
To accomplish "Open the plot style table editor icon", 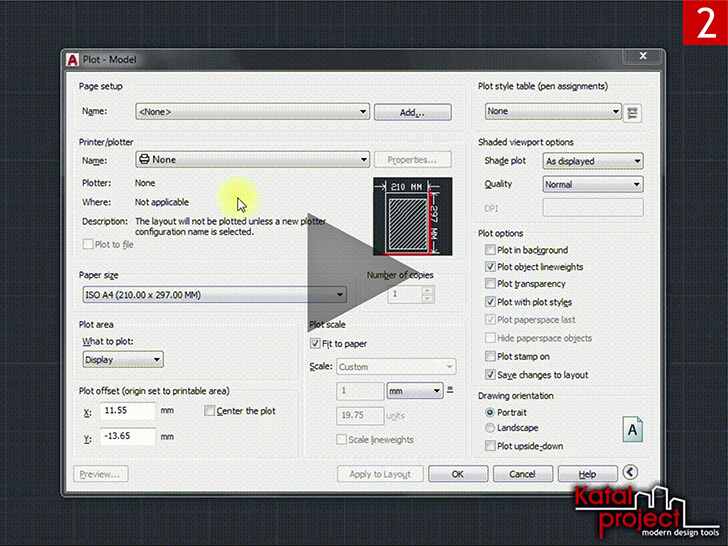I will pyautogui.click(x=632, y=112).
